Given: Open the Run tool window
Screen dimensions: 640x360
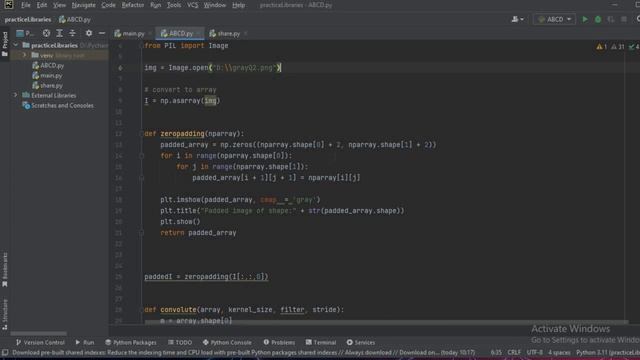Looking at the screenshot, I should 84,342.
